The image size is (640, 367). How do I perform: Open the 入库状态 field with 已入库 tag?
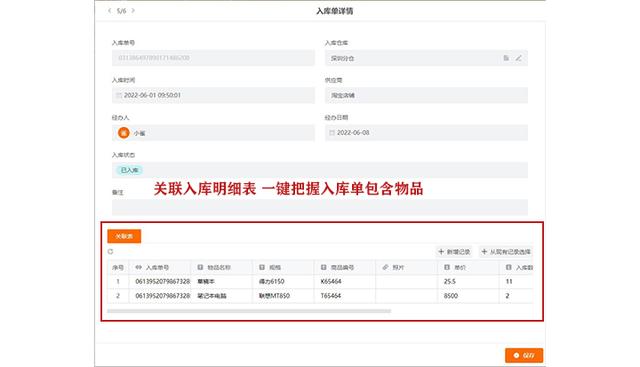pyautogui.click(x=320, y=170)
